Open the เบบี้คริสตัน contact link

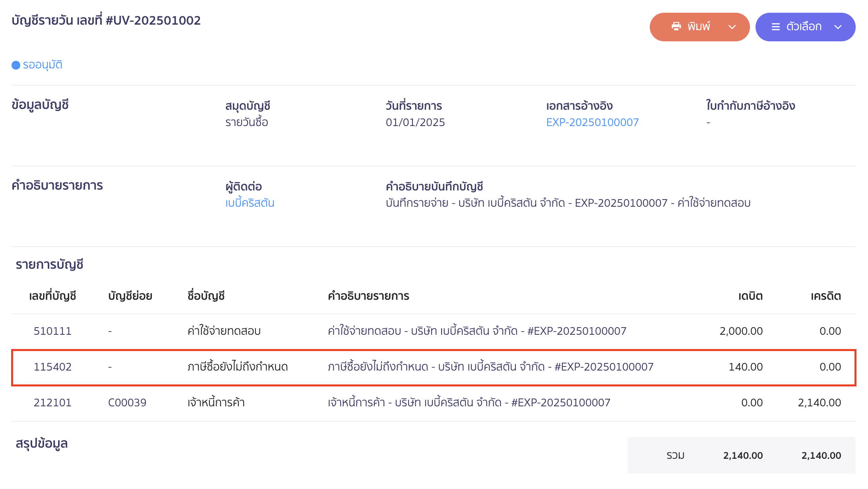(x=250, y=203)
